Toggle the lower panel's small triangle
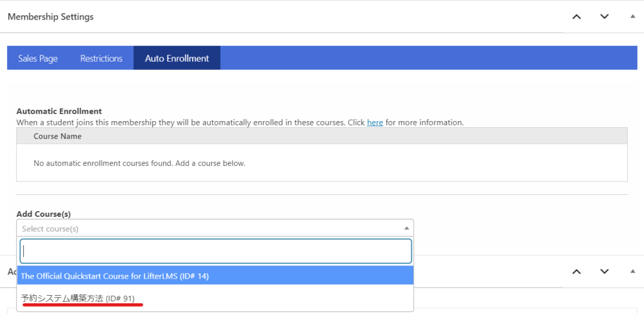The width and height of the screenshot is (644, 314). coord(633,271)
